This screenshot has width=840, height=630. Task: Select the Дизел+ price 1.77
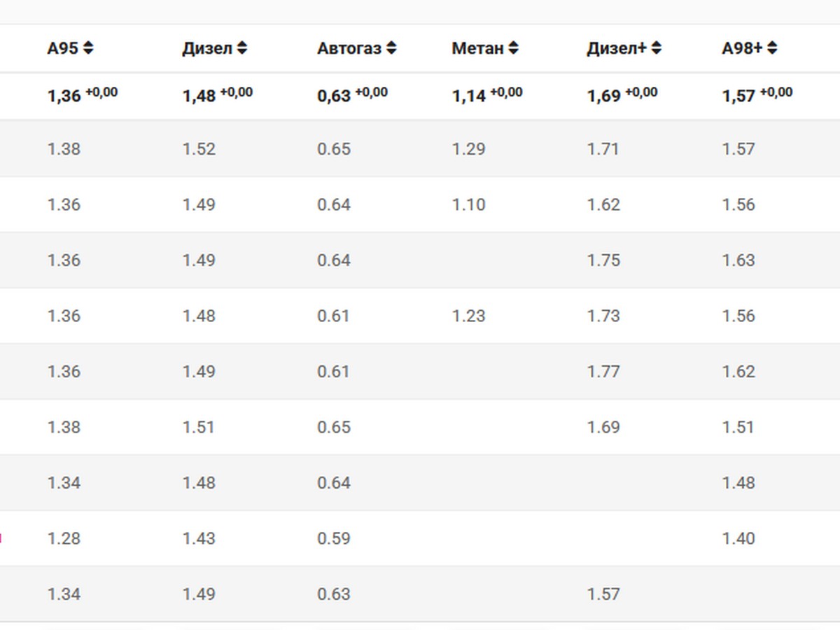pos(603,372)
